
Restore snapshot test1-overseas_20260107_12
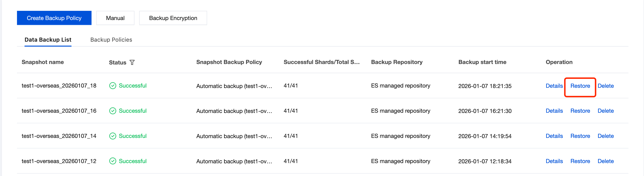coord(580,161)
